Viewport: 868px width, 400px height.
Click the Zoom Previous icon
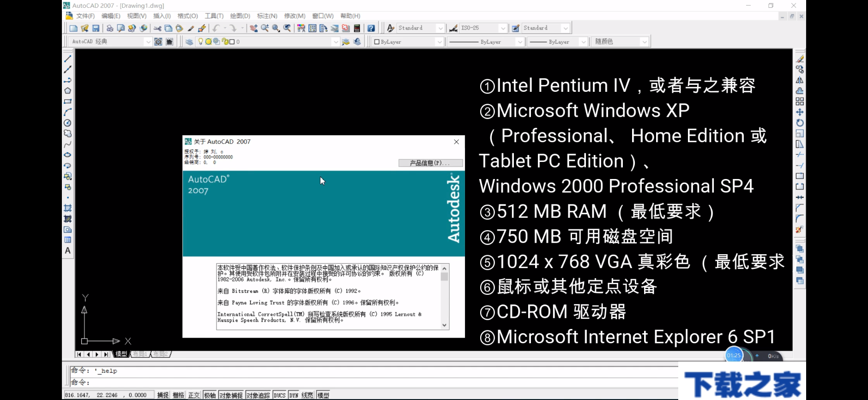287,28
